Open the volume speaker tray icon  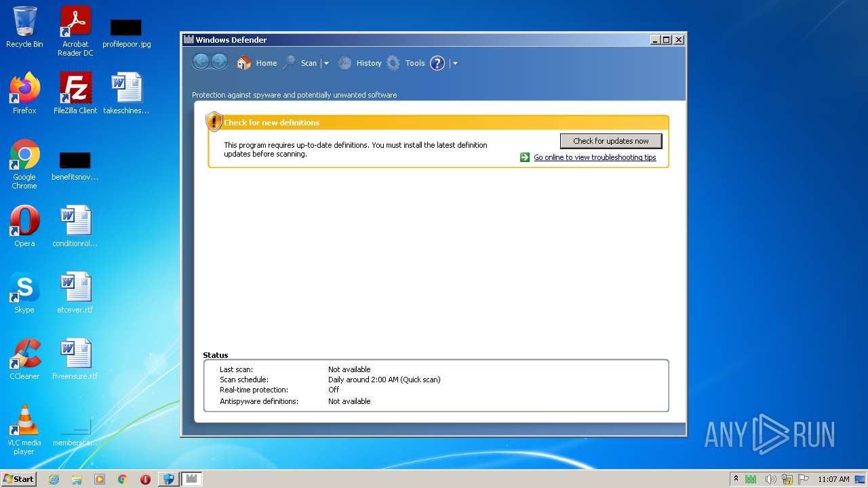point(770,479)
